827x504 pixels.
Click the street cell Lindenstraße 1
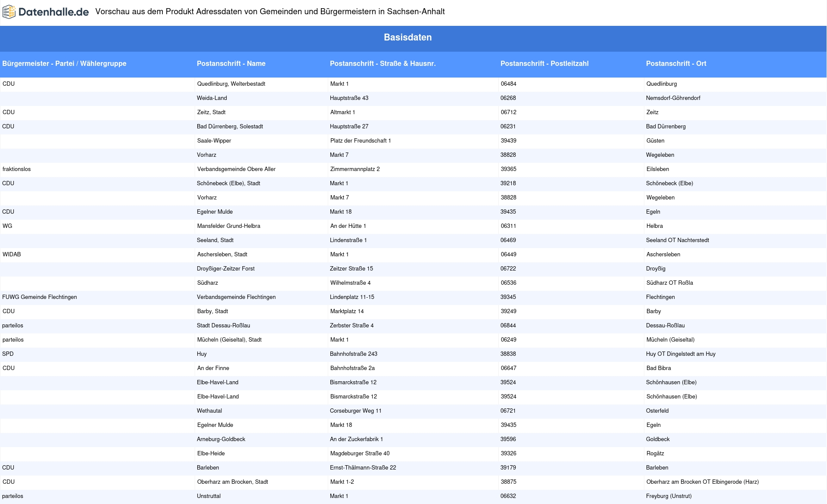pyautogui.click(x=348, y=240)
